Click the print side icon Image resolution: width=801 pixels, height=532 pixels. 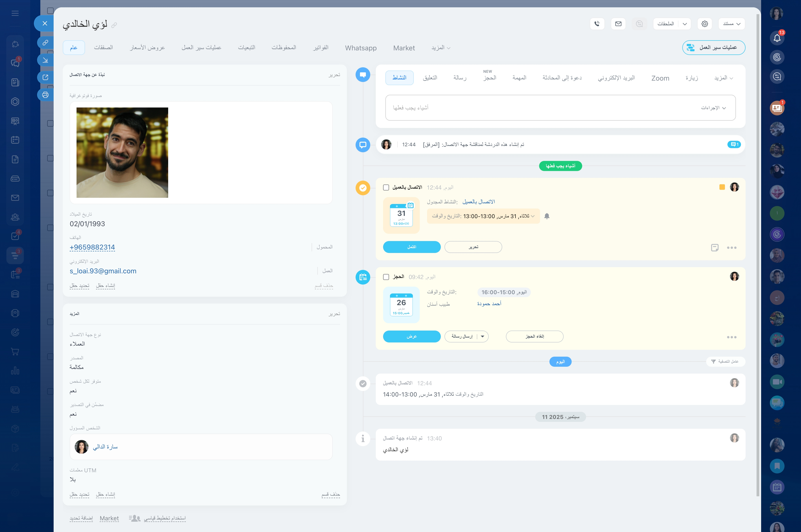point(45,95)
